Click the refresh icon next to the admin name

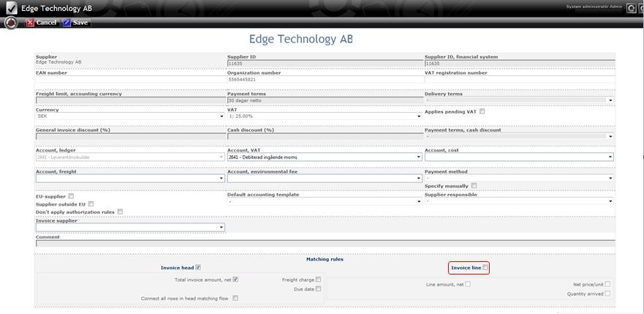631,8
